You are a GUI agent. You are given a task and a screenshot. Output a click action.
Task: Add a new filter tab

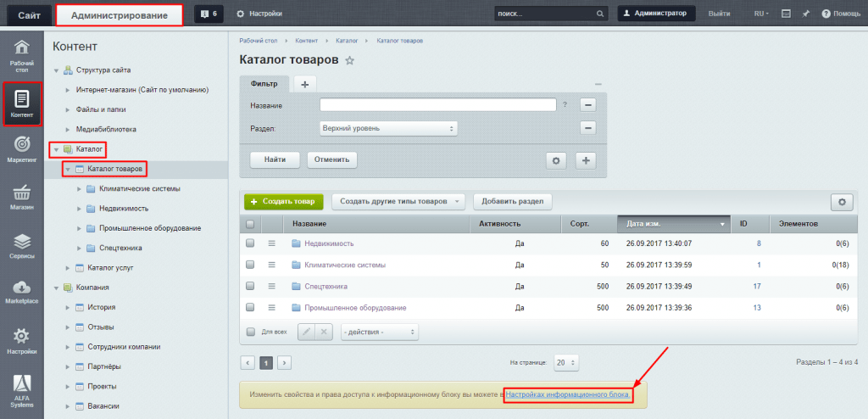305,83
